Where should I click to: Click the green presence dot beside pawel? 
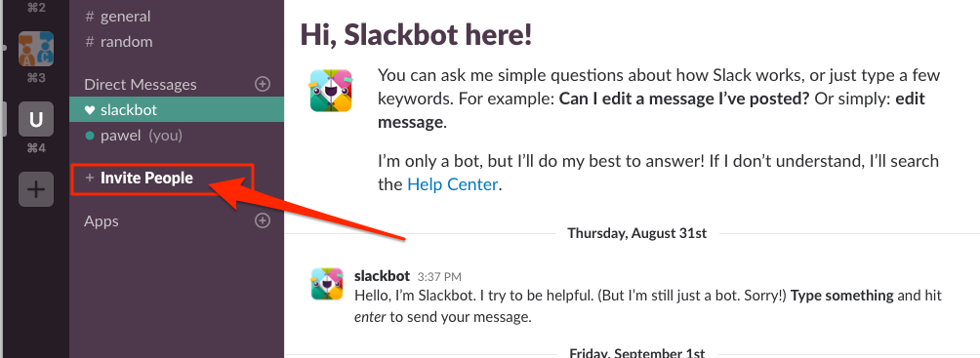90,136
